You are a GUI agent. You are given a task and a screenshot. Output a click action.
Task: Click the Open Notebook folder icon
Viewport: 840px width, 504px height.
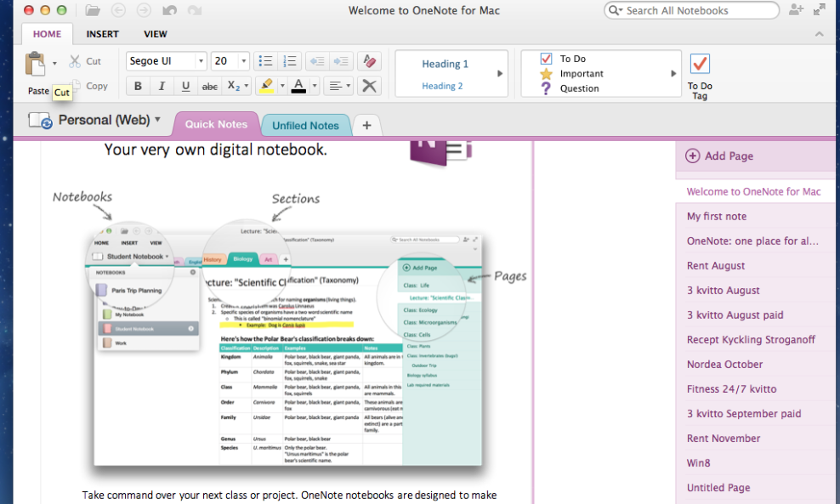[x=93, y=10]
